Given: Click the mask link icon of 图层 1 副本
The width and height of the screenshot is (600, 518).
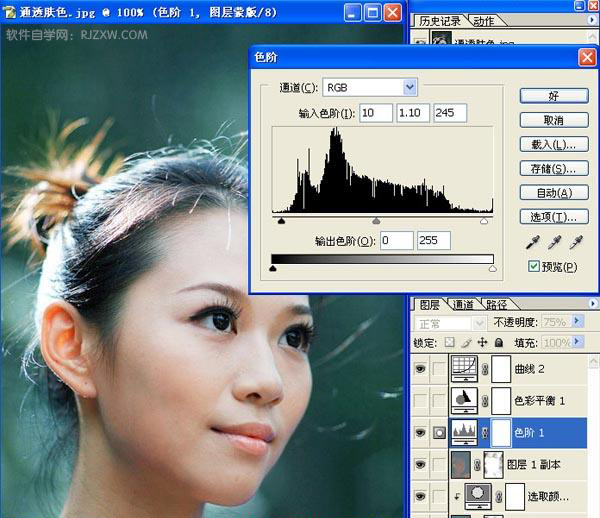Looking at the screenshot, I should click(477, 465).
